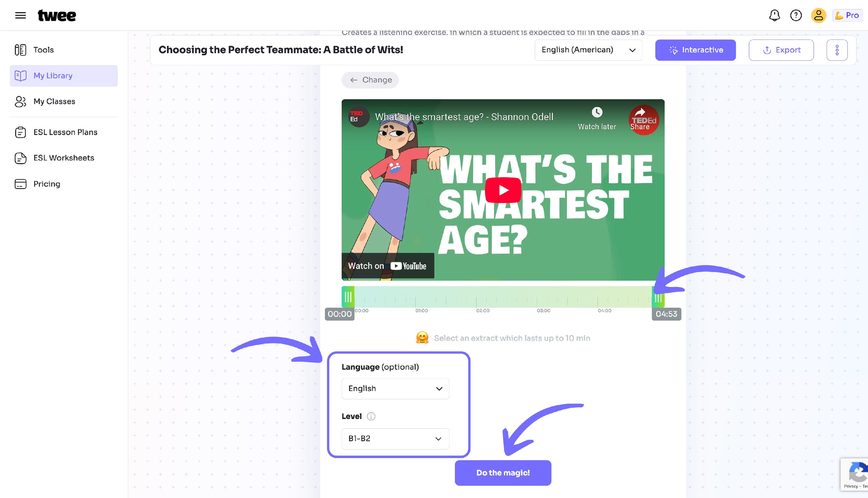The height and width of the screenshot is (498, 868).
Task: Open notifications bell
Action: point(774,15)
